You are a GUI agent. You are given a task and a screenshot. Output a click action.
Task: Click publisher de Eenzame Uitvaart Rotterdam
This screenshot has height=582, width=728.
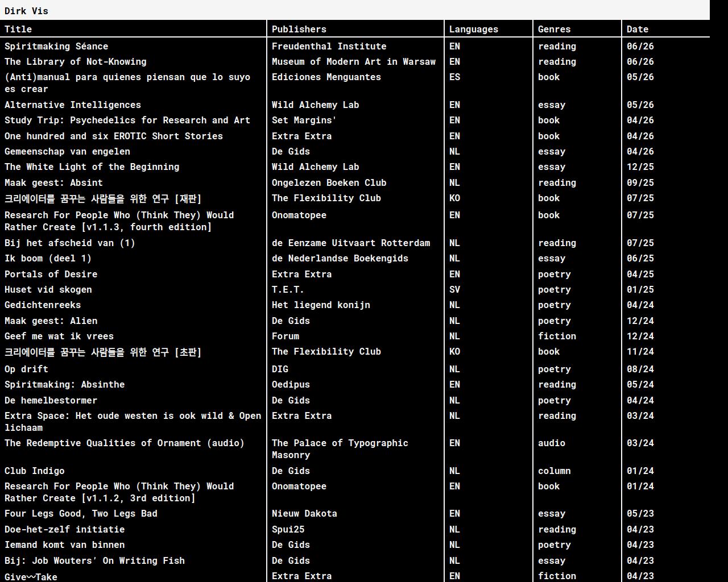pyautogui.click(x=351, y=243)
